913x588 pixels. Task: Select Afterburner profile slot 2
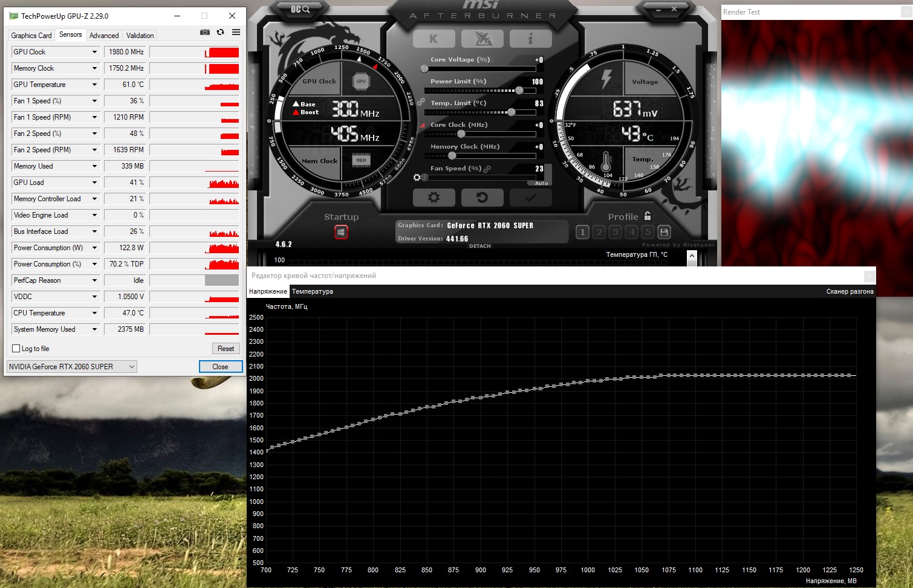click(599, 232)
